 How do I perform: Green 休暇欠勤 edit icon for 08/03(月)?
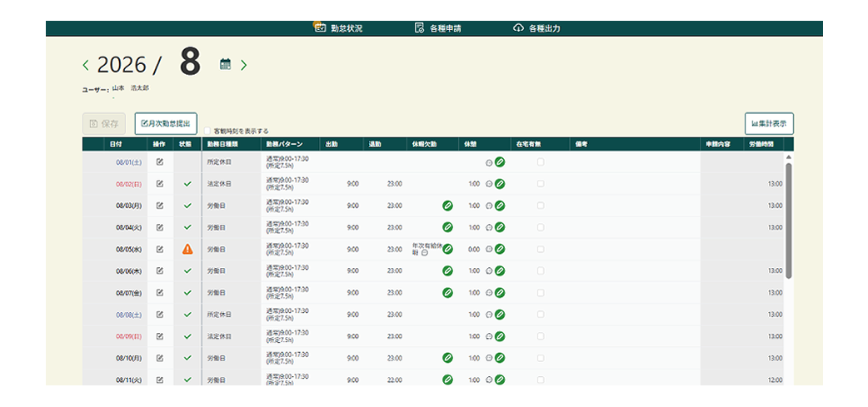448,206
